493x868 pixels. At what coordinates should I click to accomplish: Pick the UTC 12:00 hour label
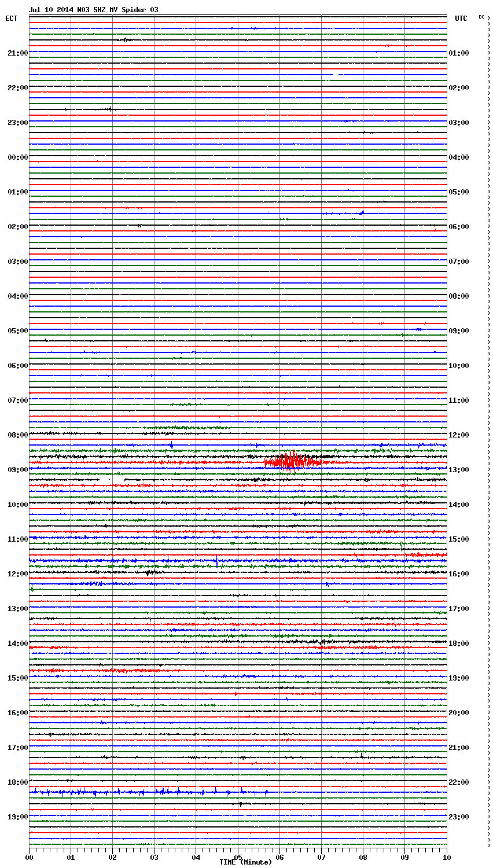[459, 435]
